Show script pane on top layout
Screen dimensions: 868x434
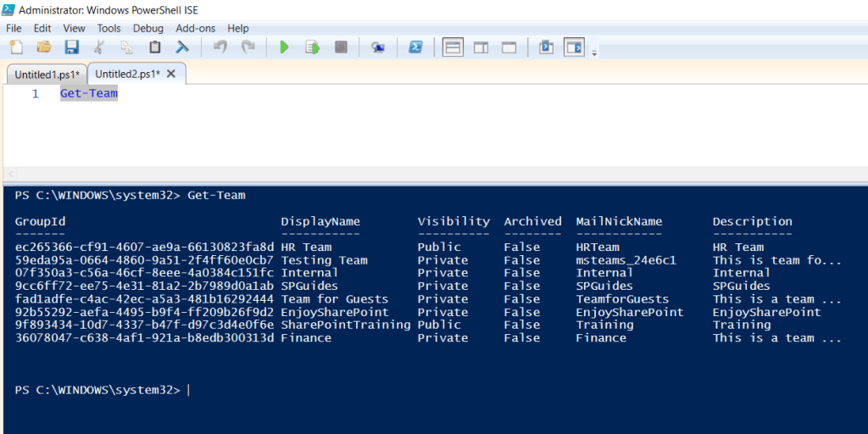[453, 47]
